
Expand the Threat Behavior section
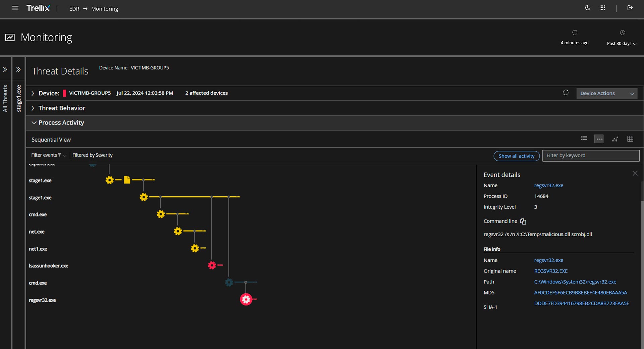coord(33,108)
